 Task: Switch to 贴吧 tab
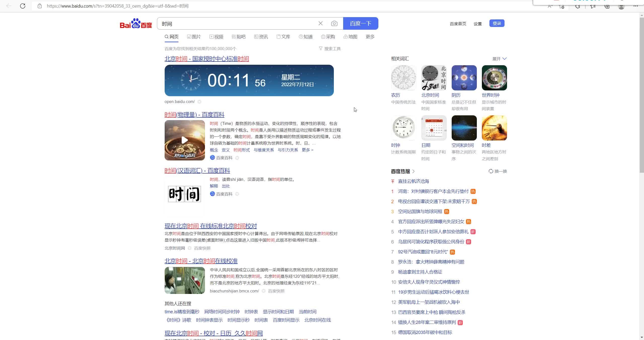point(238,37)
